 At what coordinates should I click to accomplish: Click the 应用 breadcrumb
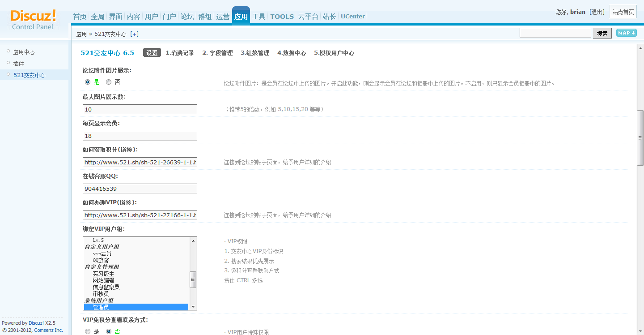[81, 34]
